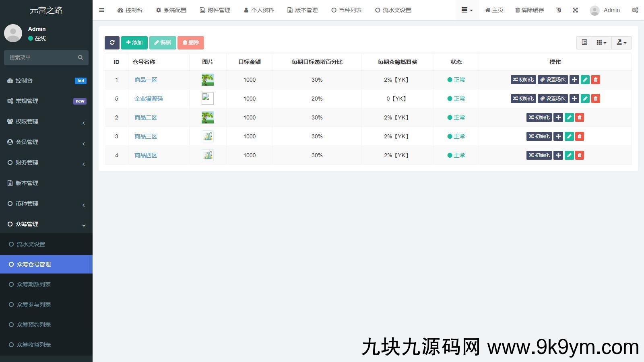Open the settings gears icon at top right
Viewport: 644px width, 362px height.
[635, 10]
